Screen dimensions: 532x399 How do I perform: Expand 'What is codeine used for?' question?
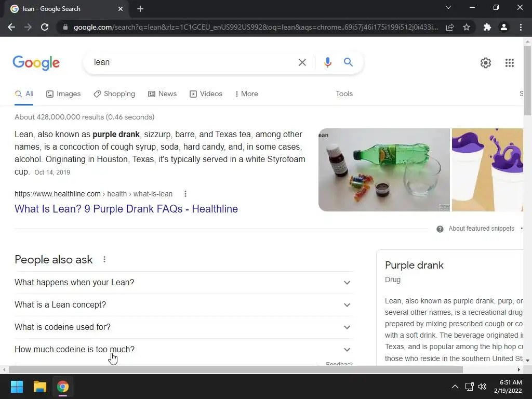point(184,327)
